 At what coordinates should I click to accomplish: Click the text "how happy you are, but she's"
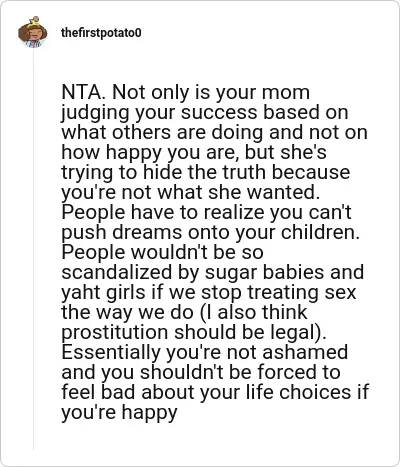click(x=194, y=152)
